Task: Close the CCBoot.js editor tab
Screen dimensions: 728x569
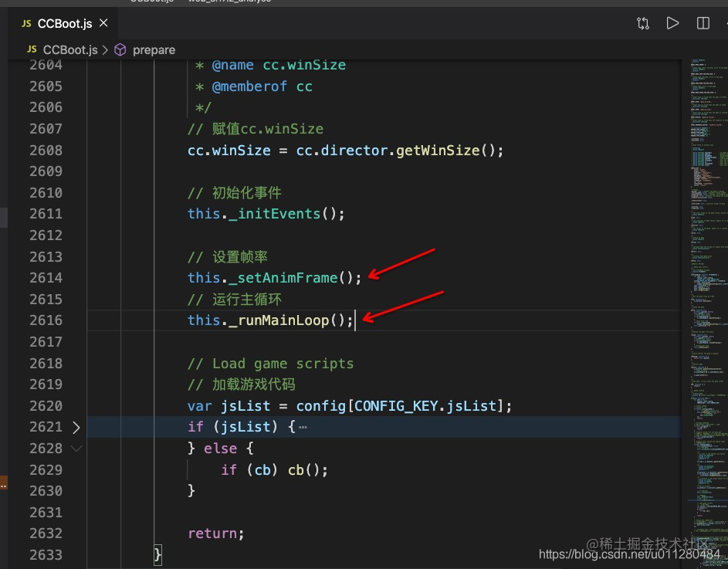Action: (103, 22)
